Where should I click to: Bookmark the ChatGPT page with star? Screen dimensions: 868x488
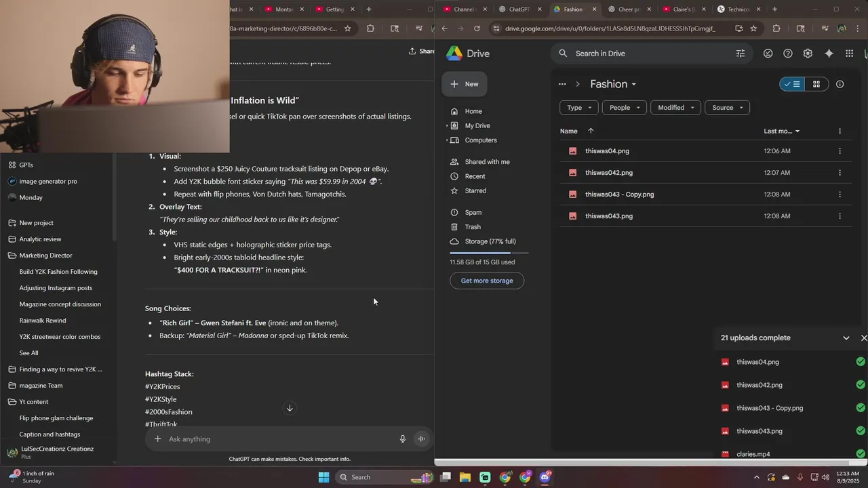(x=347, y=28)
